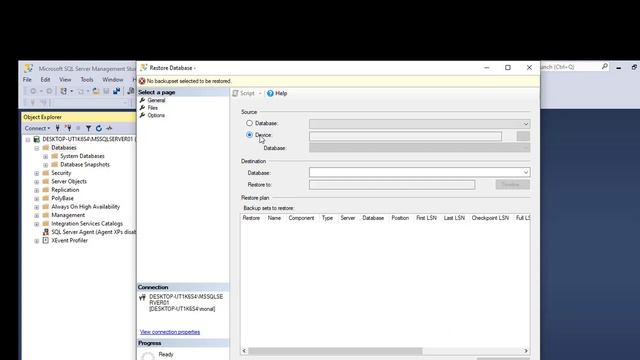This screenshot has height=360, width=640.
Task: Click the Databases folder icon
Action: click(x=46, y=148)
